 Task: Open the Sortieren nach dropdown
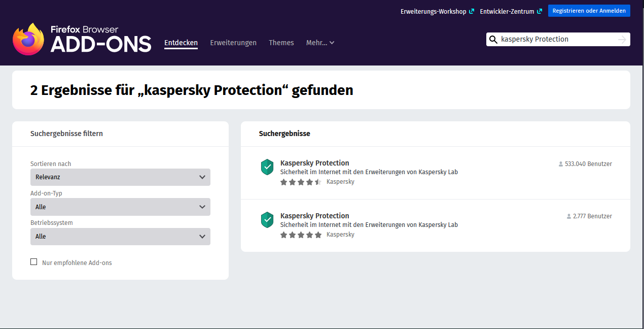(x=120, y=177)
